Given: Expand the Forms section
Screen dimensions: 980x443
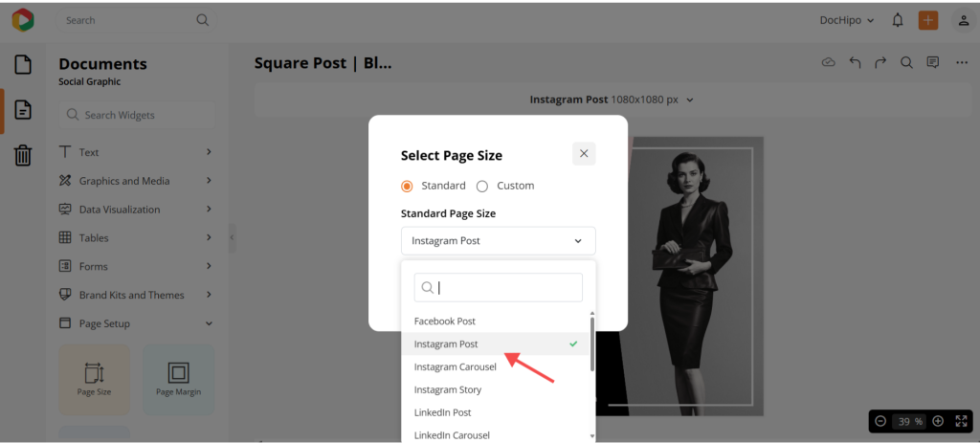Looking at the screenshot, I should [136, 266].
